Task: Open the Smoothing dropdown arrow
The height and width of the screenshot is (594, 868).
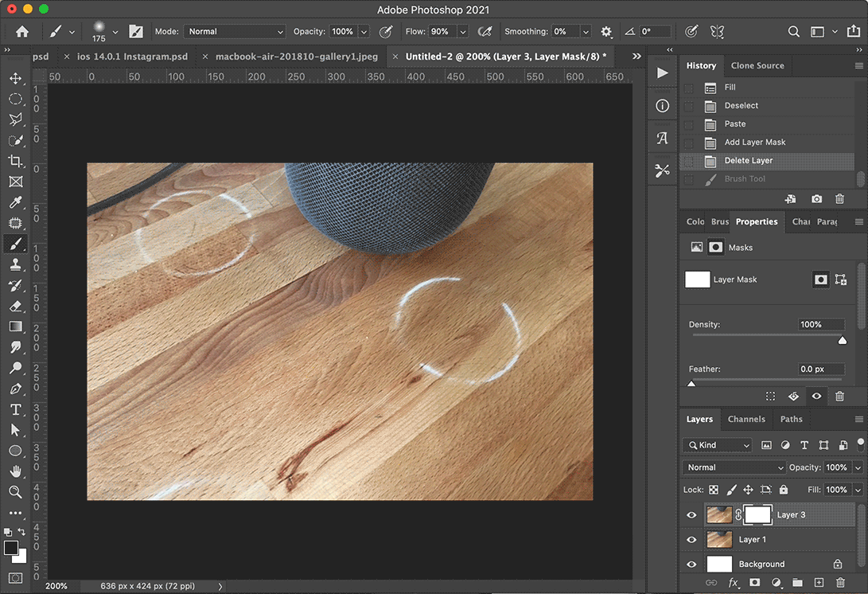Action: (585, 32)
